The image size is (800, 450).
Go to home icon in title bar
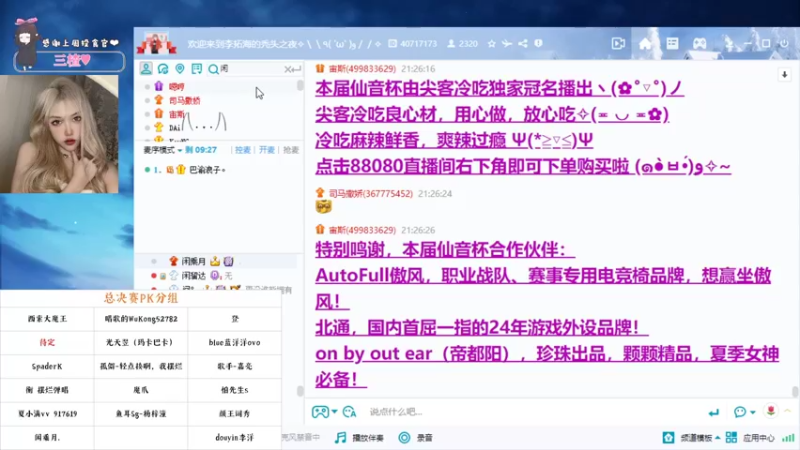coord(645,44)
